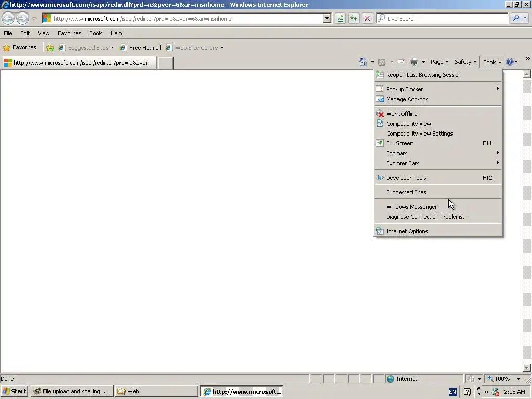Image resolution: width=532 pixels, height=399 pixels.
Task: Click the zoom magnifier icon in status bar
Action: (x=490, y=379)
